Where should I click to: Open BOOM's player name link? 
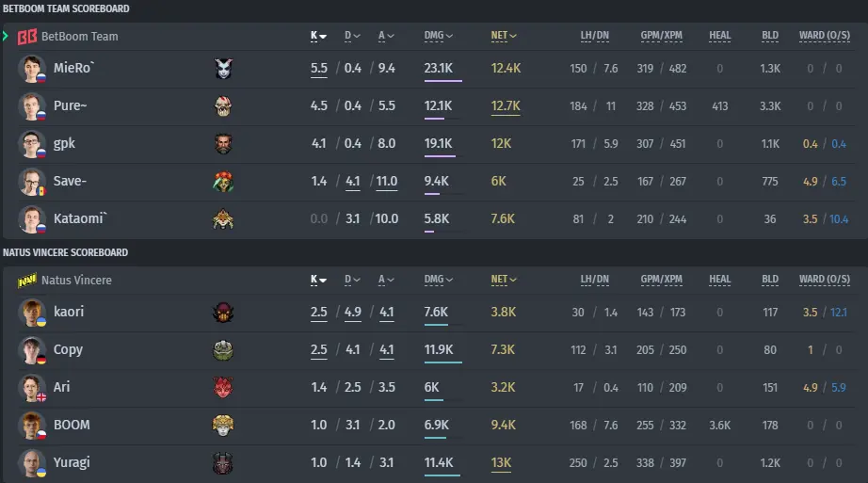click(x=72, y=425)
